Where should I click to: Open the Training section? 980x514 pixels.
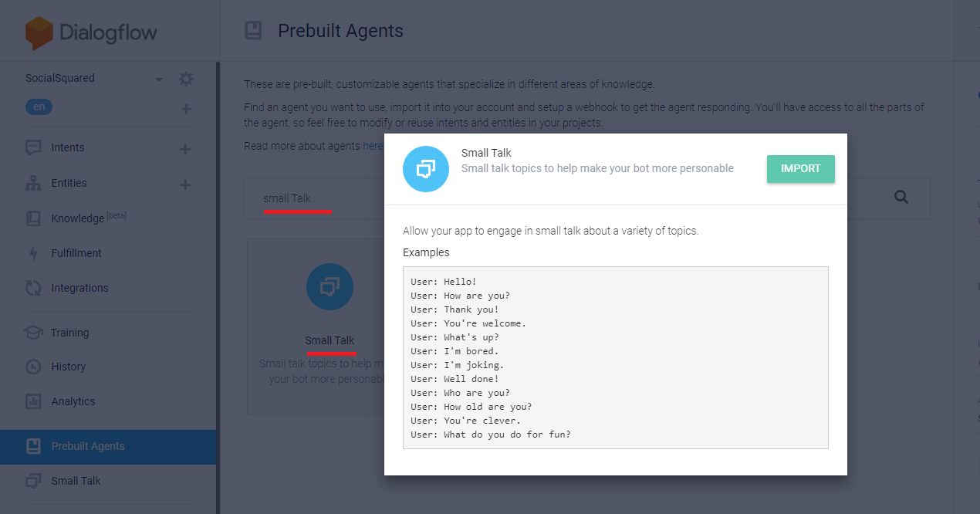69,333
